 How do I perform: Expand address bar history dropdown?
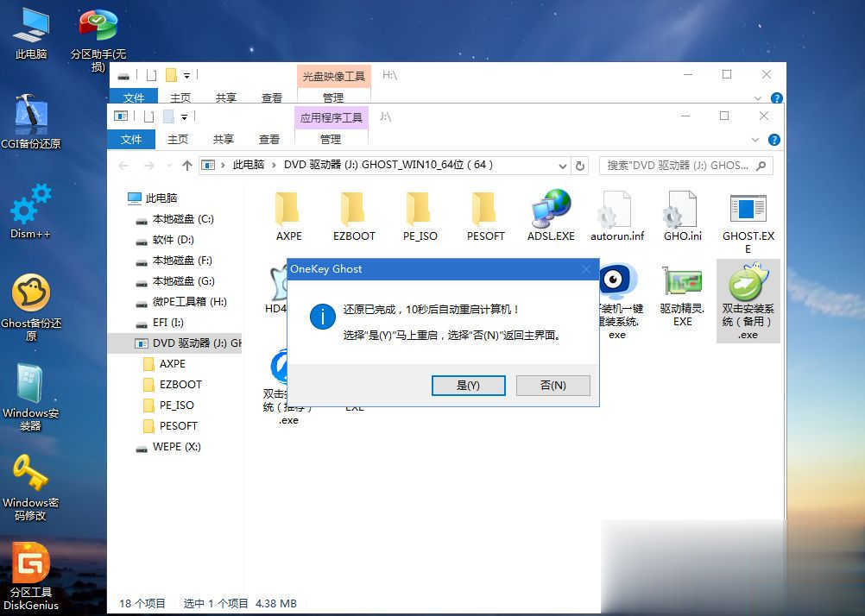click(562, 166)
